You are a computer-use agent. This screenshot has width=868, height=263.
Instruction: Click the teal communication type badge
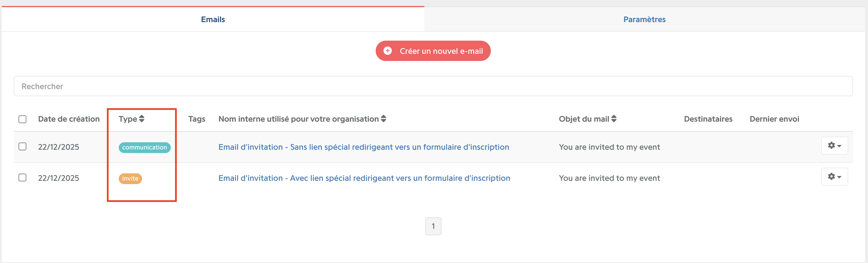pos(144,147)
